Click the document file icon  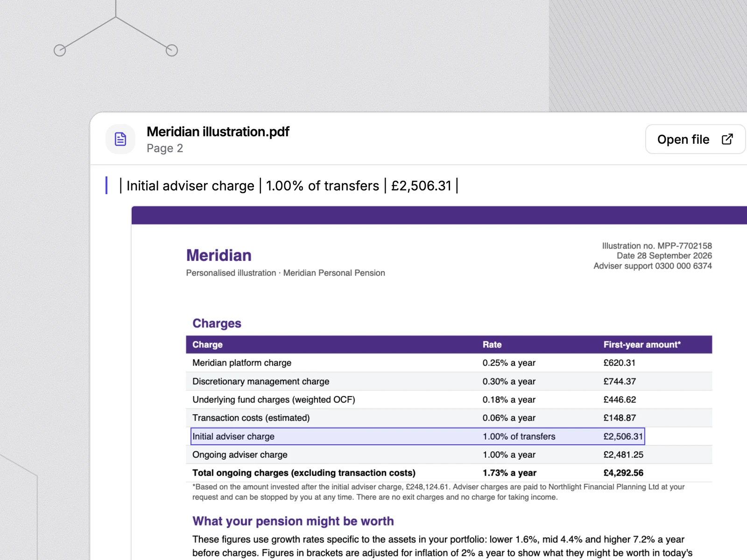click(x=120, y=139)
